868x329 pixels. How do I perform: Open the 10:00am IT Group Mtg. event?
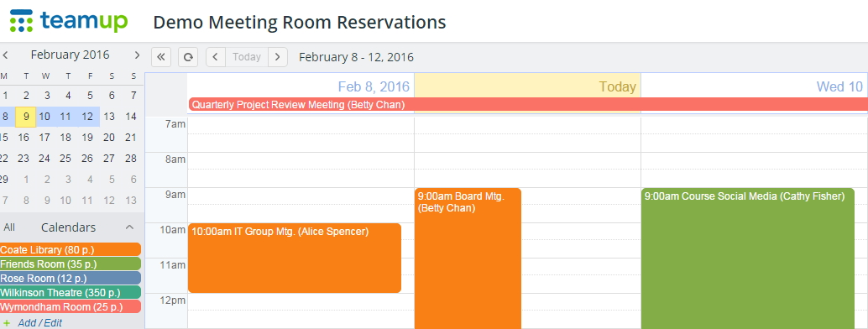click(295, 258)
